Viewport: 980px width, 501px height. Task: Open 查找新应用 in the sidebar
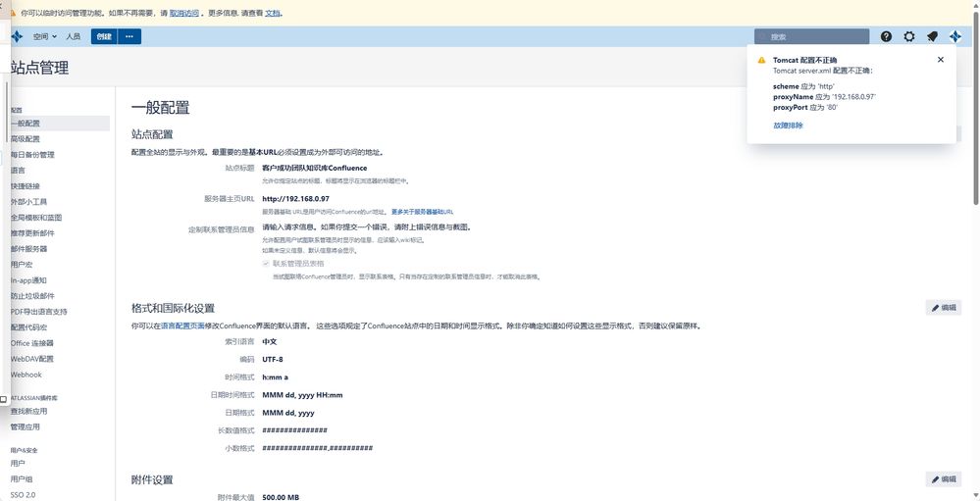coord(28,411)
